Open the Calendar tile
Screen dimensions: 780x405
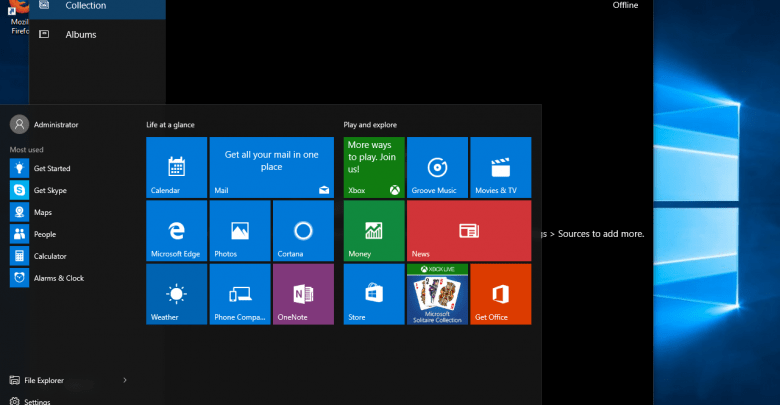tap(177, 168)
